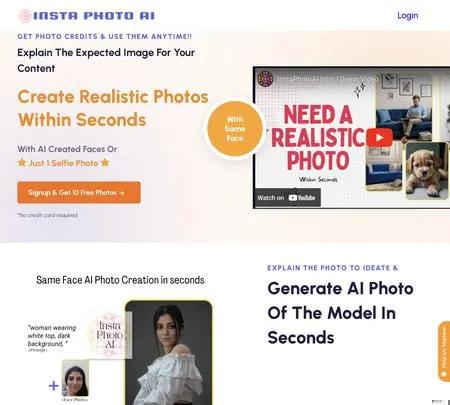Click the Insta Photo AI mandala logo icon

click(25, 16)
